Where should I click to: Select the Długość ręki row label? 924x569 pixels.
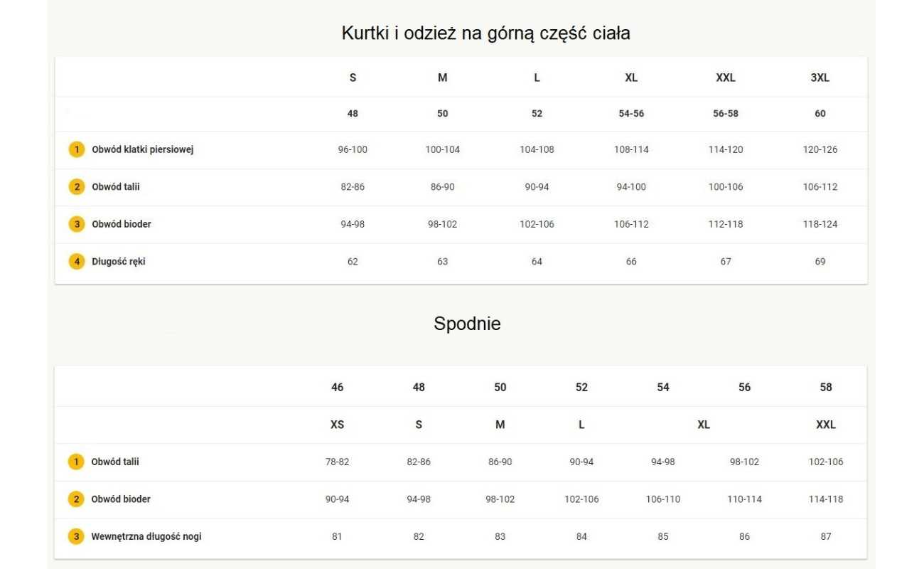[119, 262]
